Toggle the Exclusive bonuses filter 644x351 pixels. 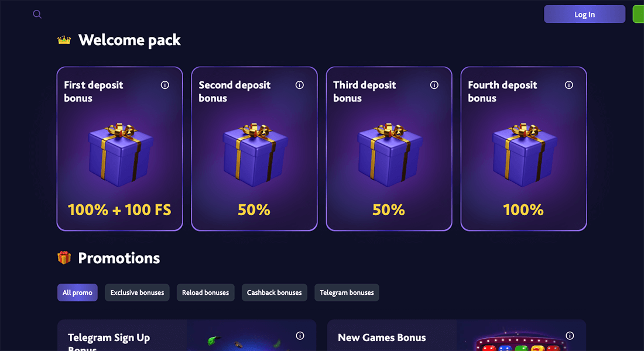click(x=136, y=292)
